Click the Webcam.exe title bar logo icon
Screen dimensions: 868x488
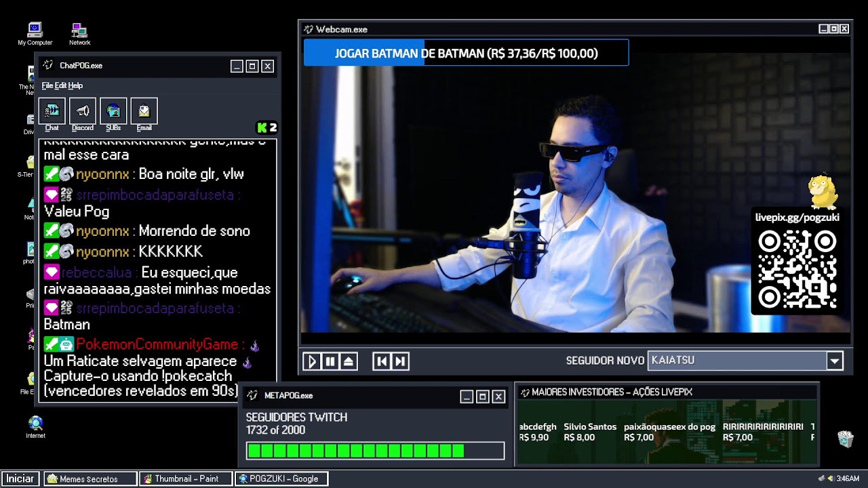(309, 29)
